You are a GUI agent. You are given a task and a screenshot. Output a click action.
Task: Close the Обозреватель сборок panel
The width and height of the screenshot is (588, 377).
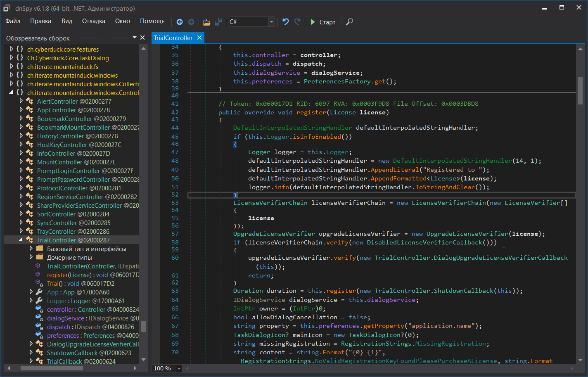142,38
